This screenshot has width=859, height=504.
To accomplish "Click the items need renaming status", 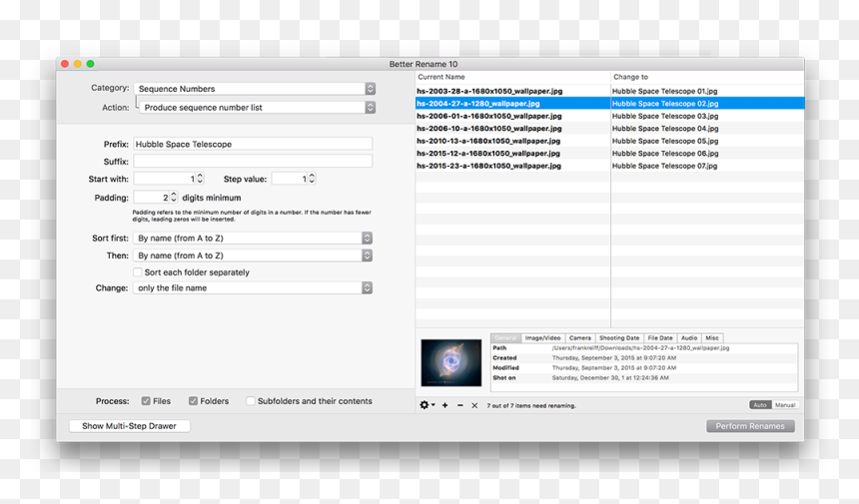I will tap(531, 405).
